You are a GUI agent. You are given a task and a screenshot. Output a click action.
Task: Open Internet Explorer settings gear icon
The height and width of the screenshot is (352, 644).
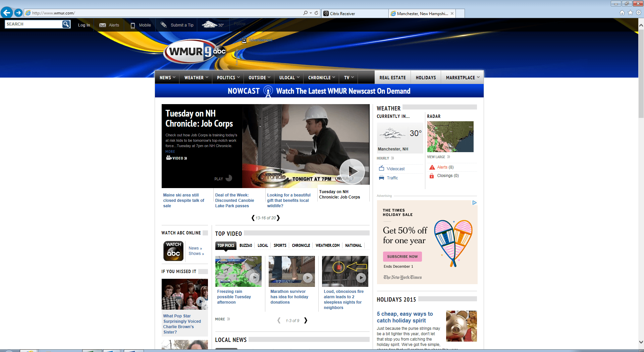tap(638, 12)
